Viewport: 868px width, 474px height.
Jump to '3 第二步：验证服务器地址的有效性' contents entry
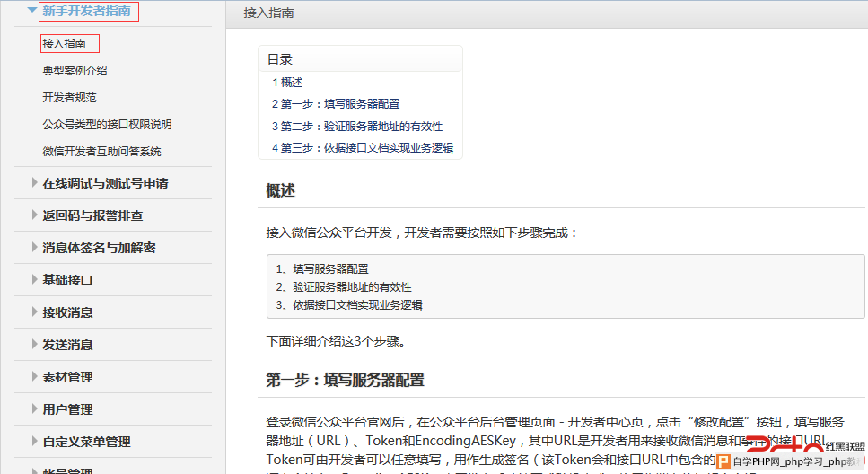pos(357,127)
